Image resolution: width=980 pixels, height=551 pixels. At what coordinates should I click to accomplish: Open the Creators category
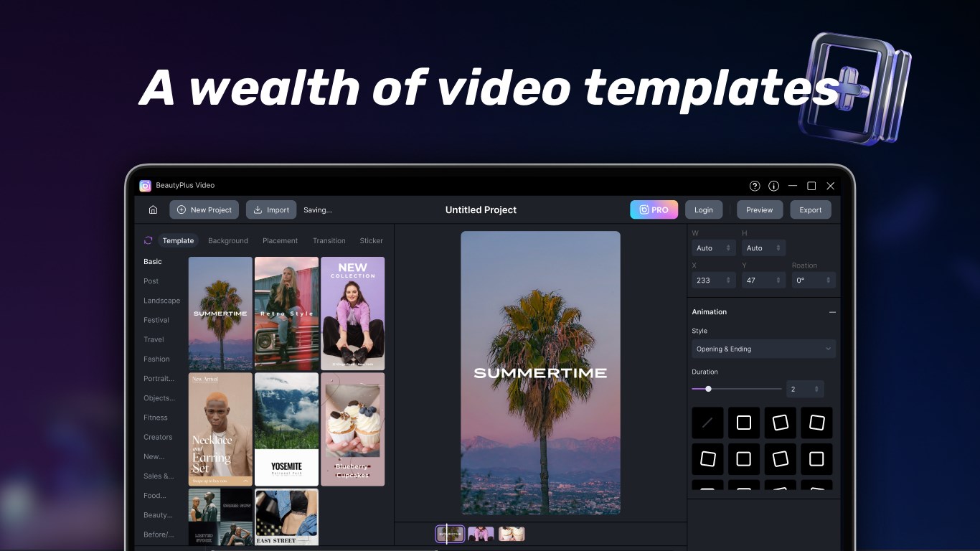pyautogui.click(x=158, y=437)
